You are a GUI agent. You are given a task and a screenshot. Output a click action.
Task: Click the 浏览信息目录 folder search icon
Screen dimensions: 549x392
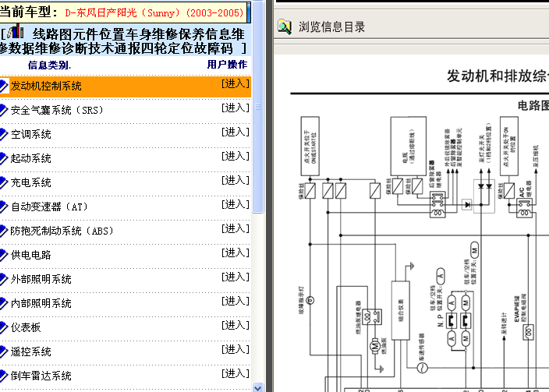pos(285,27)
